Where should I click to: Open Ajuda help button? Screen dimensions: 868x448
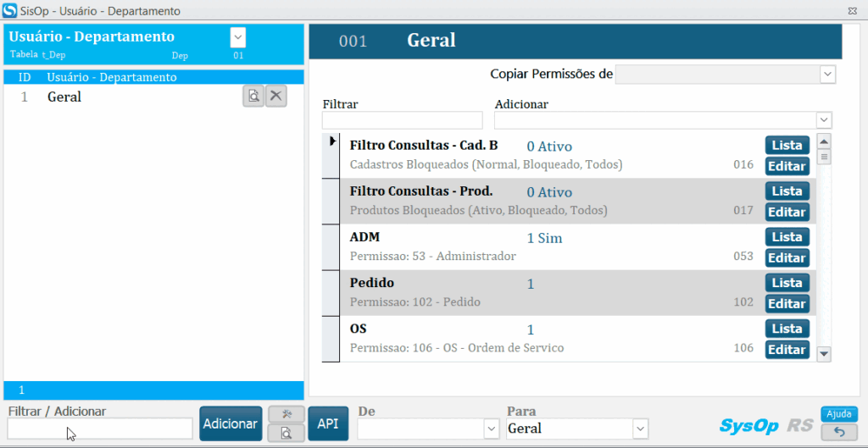839,414
